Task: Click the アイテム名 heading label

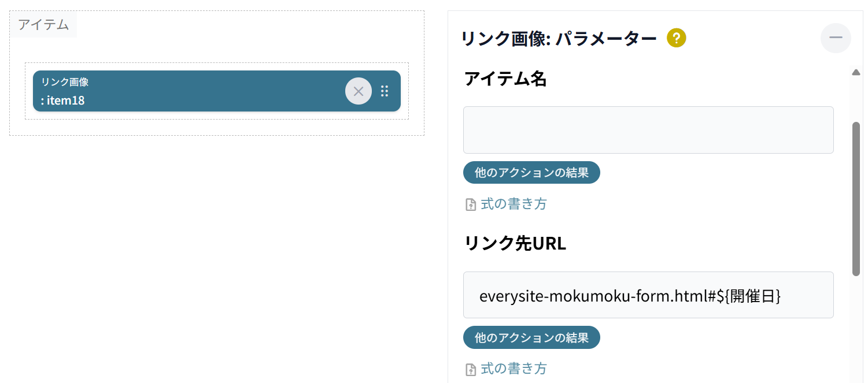Action: point(505,79)
